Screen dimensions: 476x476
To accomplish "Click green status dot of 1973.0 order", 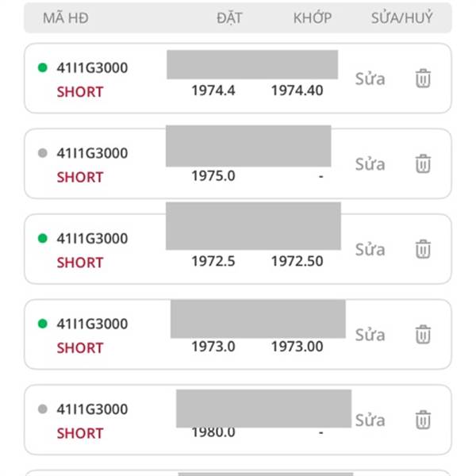I will [x=43, y=324].
